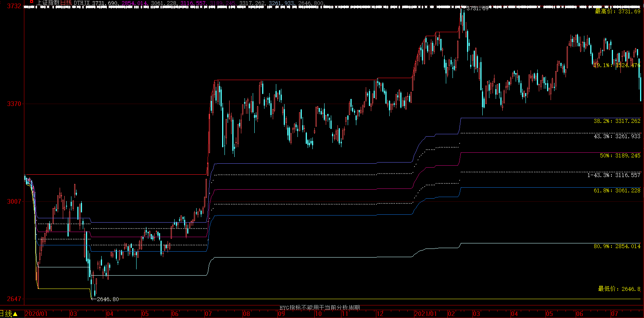Select the 61.8%: 3061.228 level label
The image size is (644, 318).
point(617,190)
